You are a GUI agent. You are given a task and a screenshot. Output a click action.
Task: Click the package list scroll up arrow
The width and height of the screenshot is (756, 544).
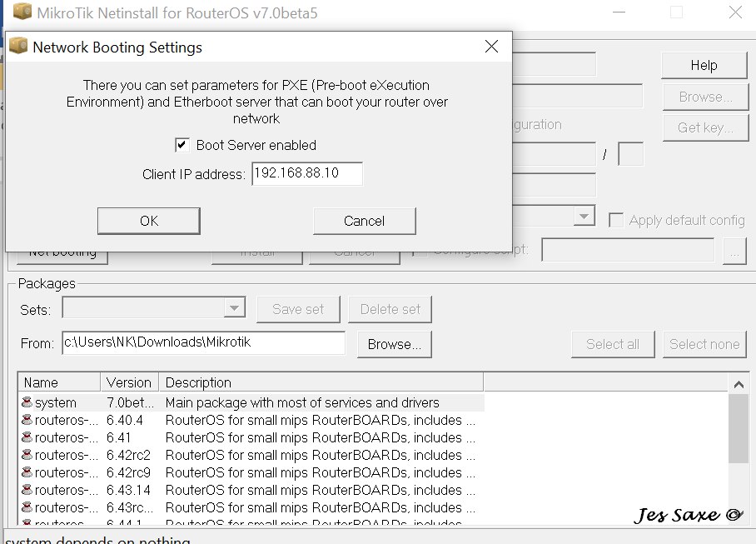(739, 384)
